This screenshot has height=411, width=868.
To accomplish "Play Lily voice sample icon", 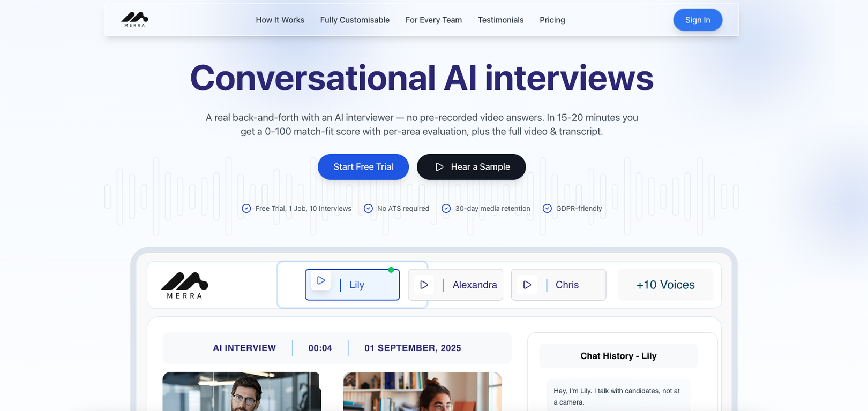I will (x=321, y=280).
